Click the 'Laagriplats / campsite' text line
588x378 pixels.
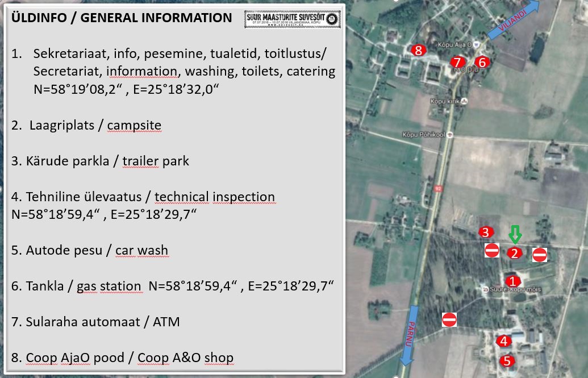[94, 125]
